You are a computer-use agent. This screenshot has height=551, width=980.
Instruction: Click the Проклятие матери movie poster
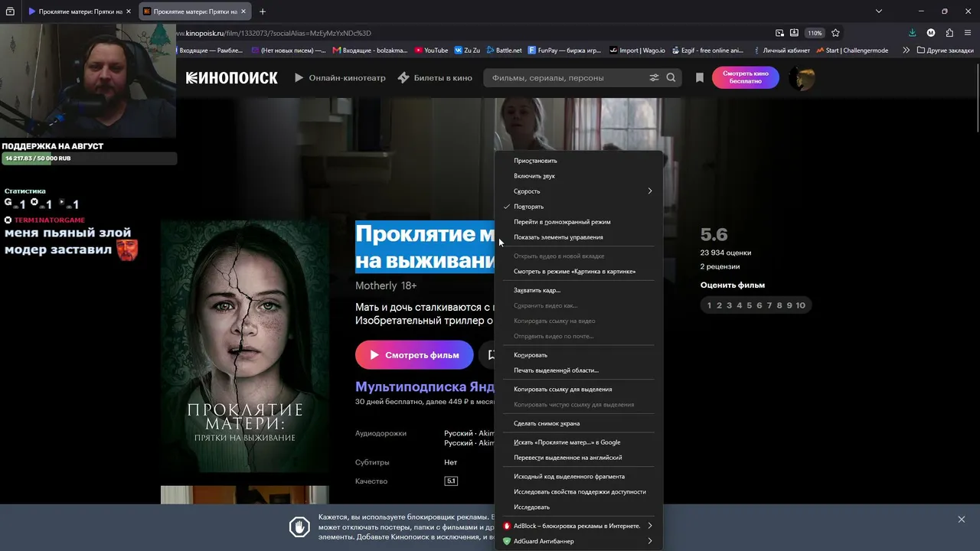[x=245, y=346]
